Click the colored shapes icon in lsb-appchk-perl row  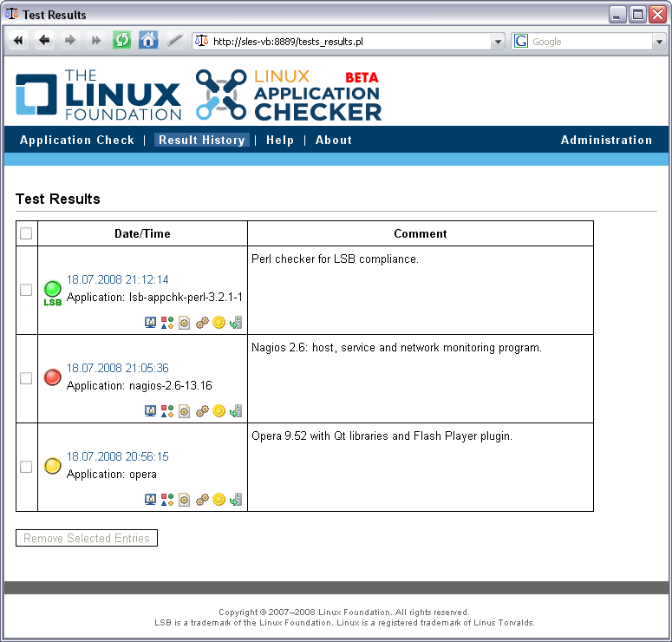(167, 323)
